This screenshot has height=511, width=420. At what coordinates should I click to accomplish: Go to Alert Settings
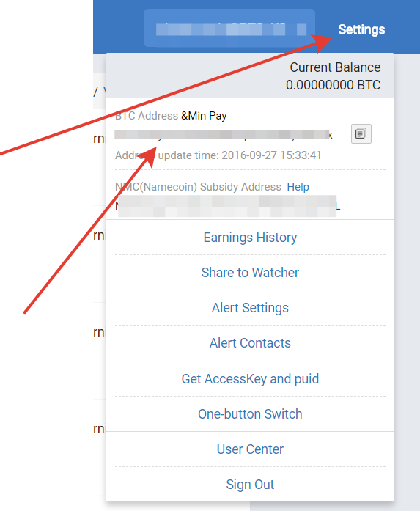pos(250,308)
